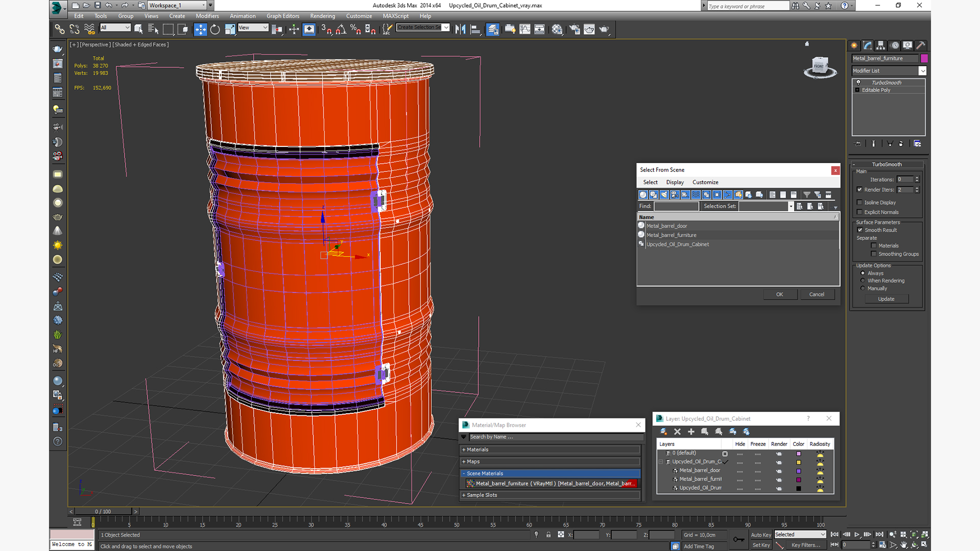
Task: Uncheck the Smooth Result checkbox
Action: point(860,230)
